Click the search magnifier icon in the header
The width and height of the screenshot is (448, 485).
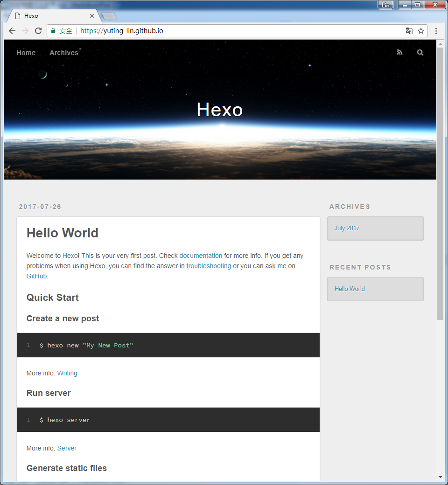pyautogui.click(x=420, y=52)
